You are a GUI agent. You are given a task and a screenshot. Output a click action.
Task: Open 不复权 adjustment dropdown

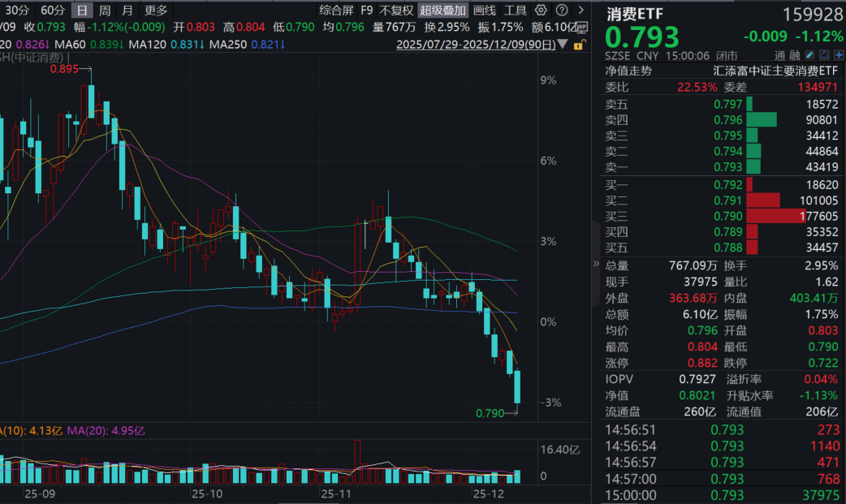click(396, 11)
